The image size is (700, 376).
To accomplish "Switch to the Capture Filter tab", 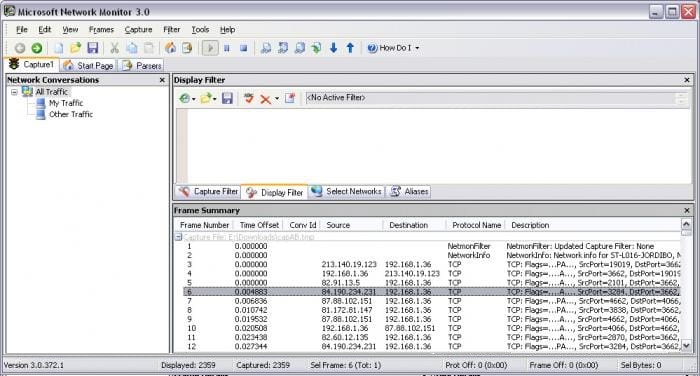I will tap(208, 192).
